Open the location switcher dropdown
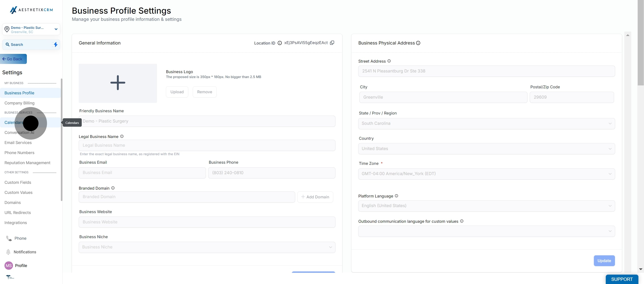 click(31, 30)
